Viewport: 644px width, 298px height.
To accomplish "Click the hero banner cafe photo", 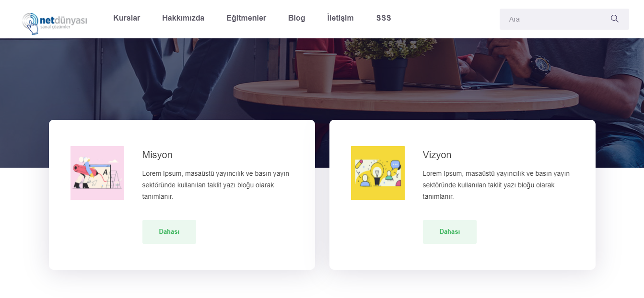I will click(322, 77).
